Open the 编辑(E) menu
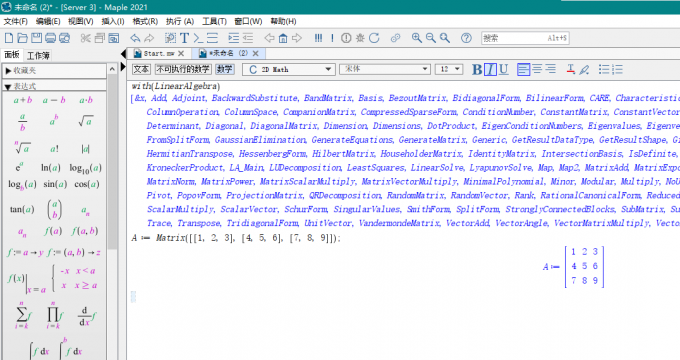Viewport: 680px width, 360px height. click(x=48, y=21)
